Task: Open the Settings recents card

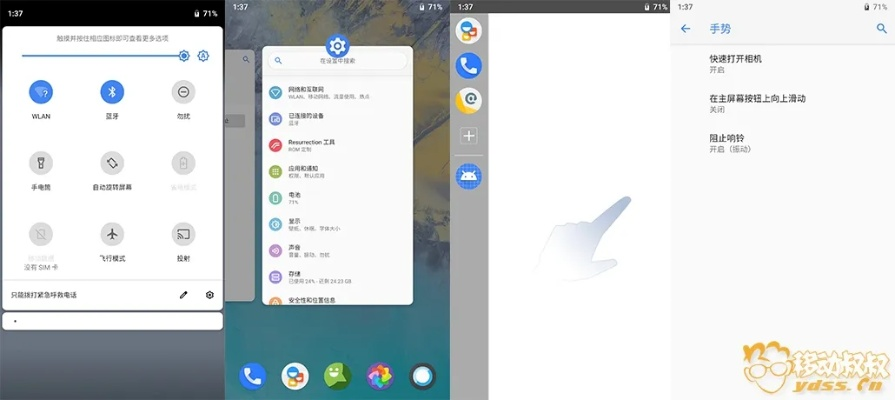Action: [x=337, y=175]
